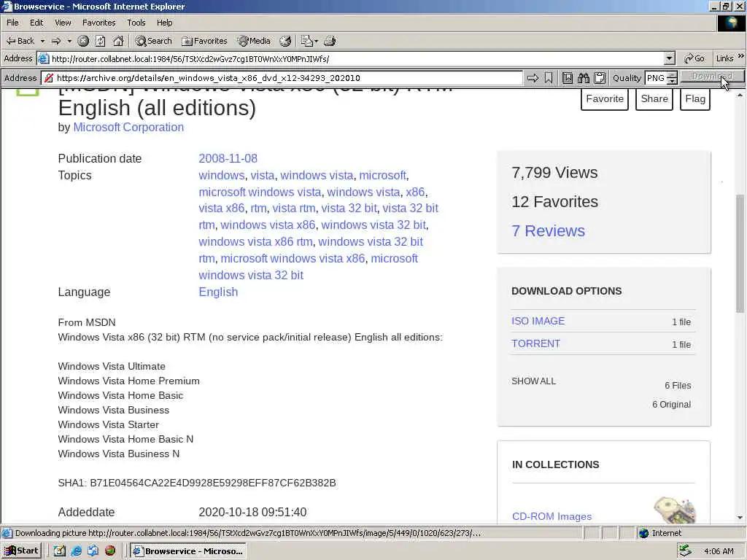This screenshot has height=560, width=747.
Task: Open the 'x86' topic link
Action: (x=415, y=192)
